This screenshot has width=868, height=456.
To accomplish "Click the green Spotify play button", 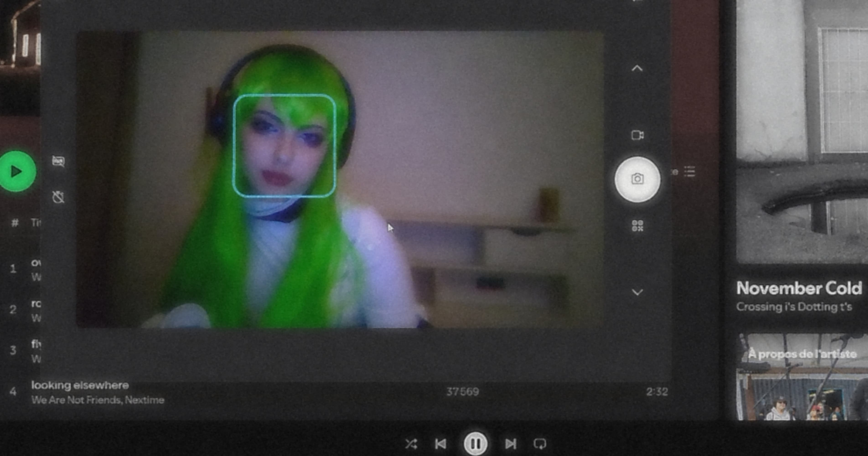I will [16, 171].
